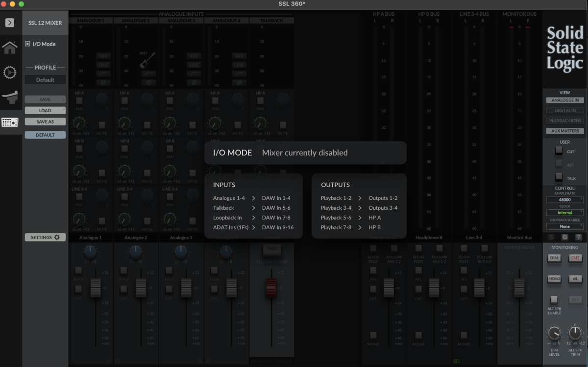Click the gear icon in the right control panel

[564, 237]
